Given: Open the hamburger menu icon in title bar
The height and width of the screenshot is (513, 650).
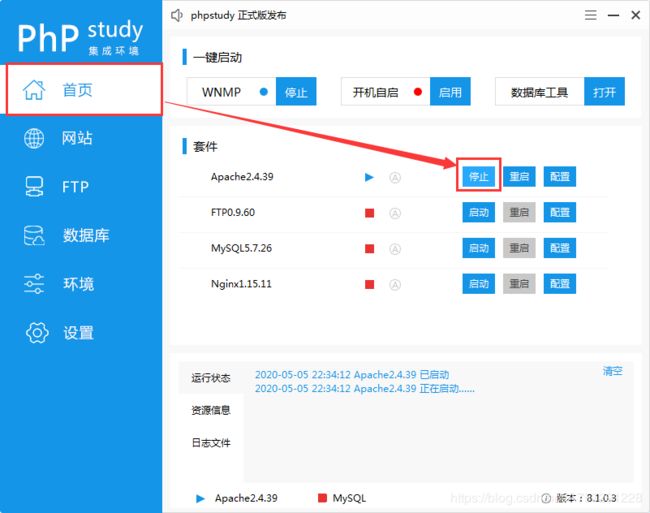Looking at the screenshot, I should pos(591,15).
